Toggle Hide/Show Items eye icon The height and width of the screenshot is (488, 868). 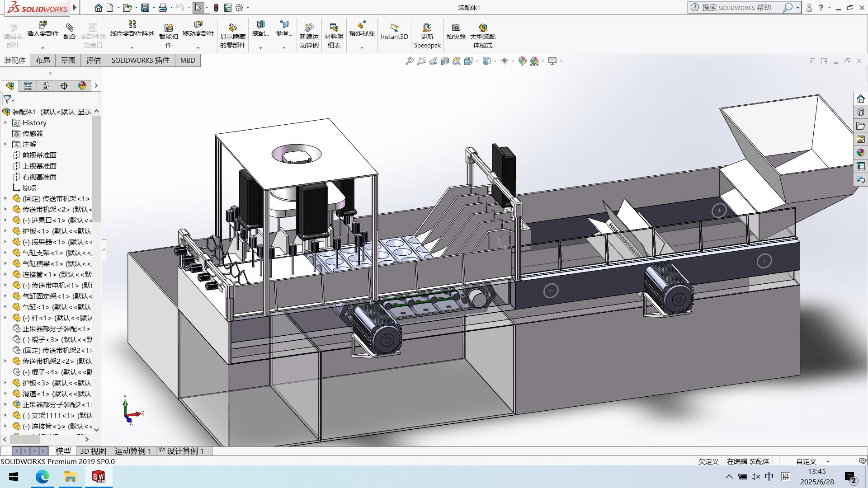[504, 61]
